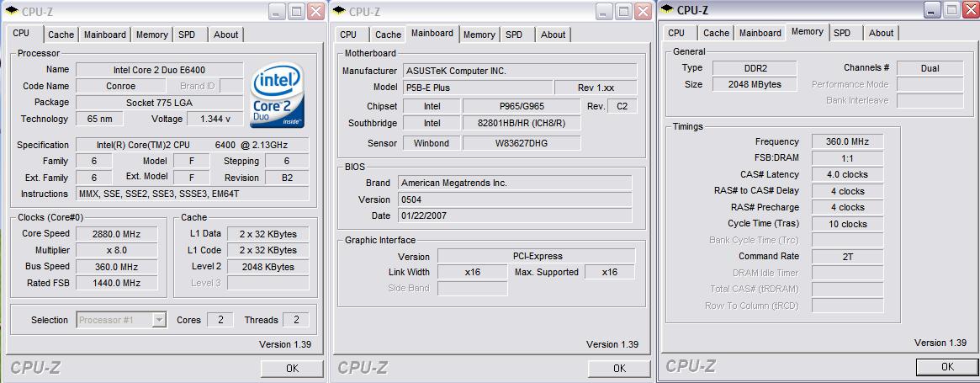Click the Code Name value Conroe
This screenshot has width=980, height=383.
[121, 86]
